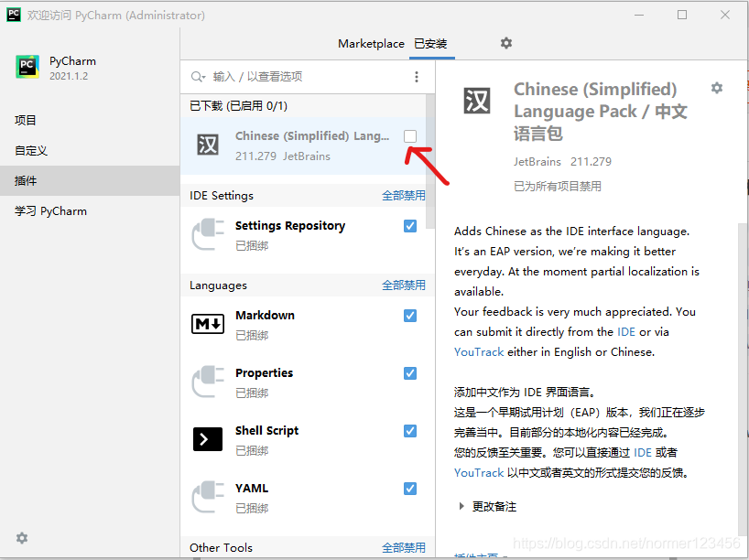Open settings gear at sidebar bottom

point(22,539)
